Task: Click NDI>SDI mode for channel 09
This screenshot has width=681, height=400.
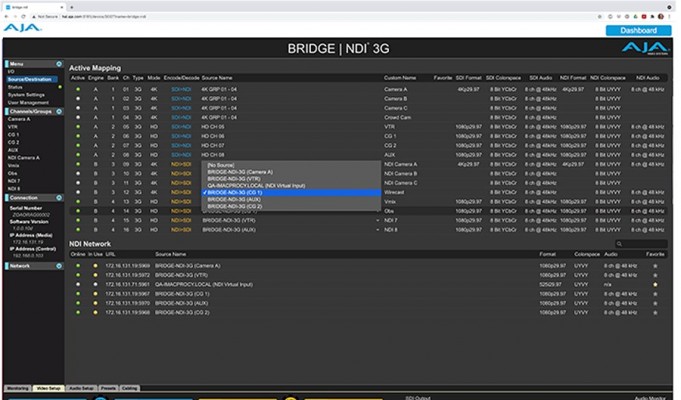Action: [181, 164]
